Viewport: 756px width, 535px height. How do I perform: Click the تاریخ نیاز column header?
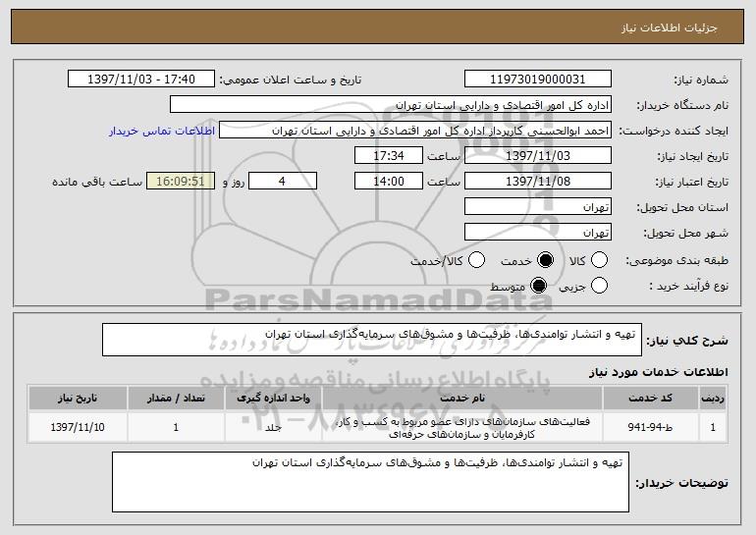pos(78,398)
